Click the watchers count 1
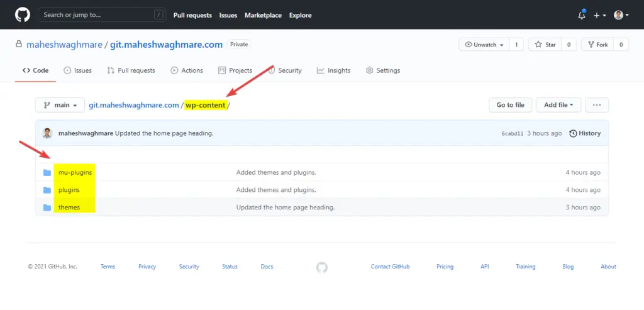Screen dimensions: 644x310 516,45
